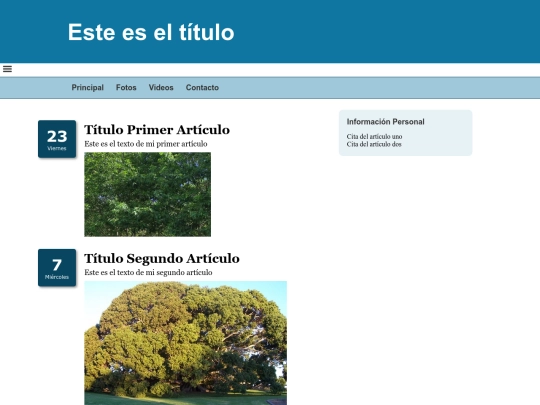Select the date badge showing 23 Viernes

pos(57,139)
